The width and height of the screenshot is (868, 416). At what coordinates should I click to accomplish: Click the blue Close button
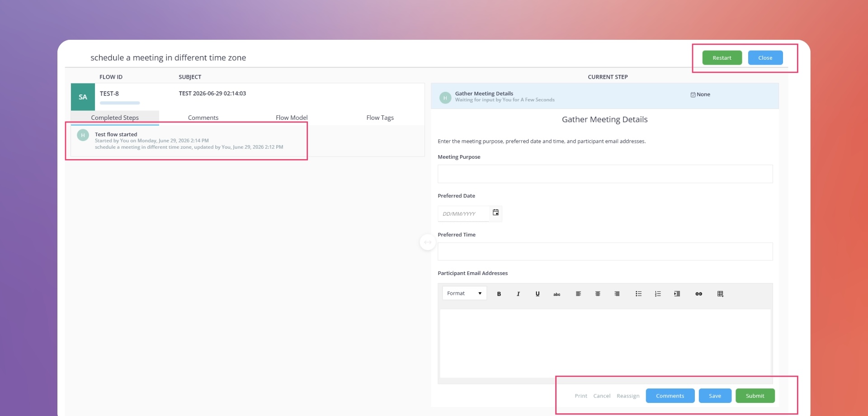[x=765, y=58]
